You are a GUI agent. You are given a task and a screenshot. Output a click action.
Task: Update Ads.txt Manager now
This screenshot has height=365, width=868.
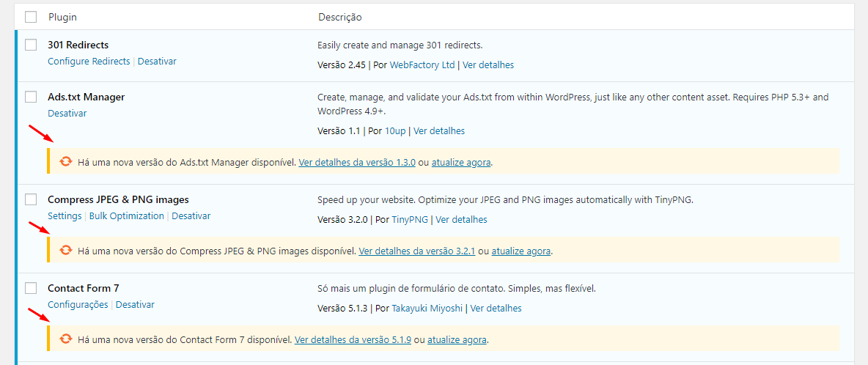click(461, 163)
